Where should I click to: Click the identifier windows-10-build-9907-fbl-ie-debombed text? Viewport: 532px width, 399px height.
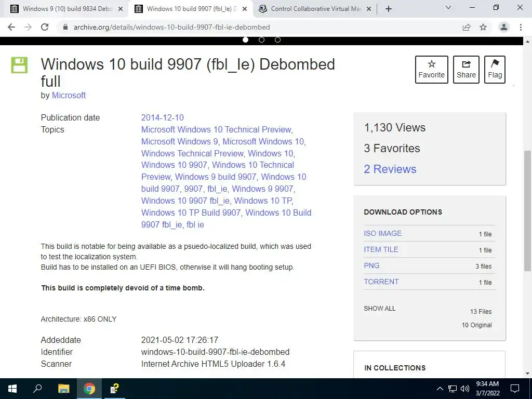(x=215, y=352)
